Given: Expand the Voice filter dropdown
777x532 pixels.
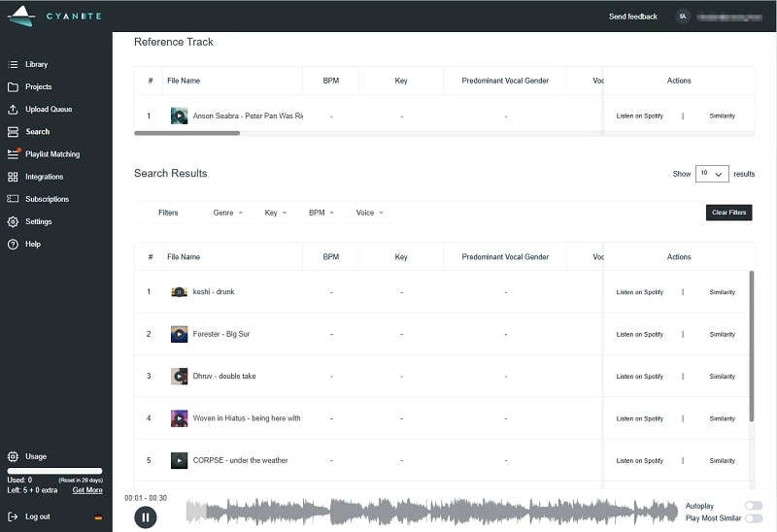Looking at the screenshot, I should pos(369,213).
